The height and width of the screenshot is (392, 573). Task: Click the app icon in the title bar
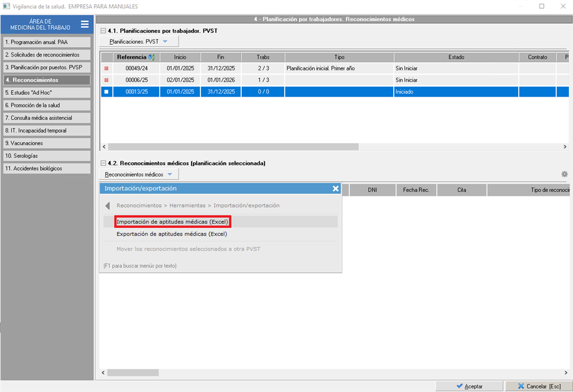click(x=6, y=6)
